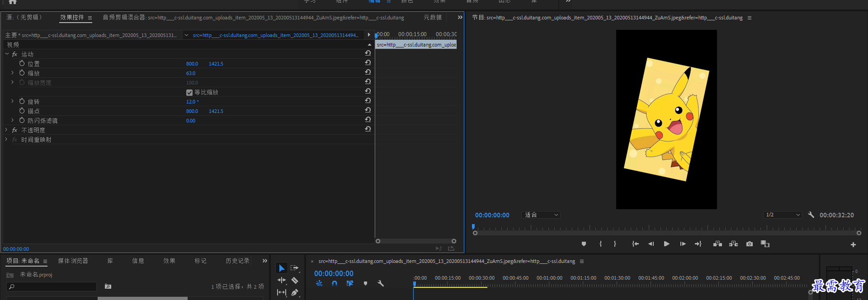The width and height of the screenshot is (868, 300).
Task: Expand the 不透明度 opacity effect
Action: (x=6, y=130)
